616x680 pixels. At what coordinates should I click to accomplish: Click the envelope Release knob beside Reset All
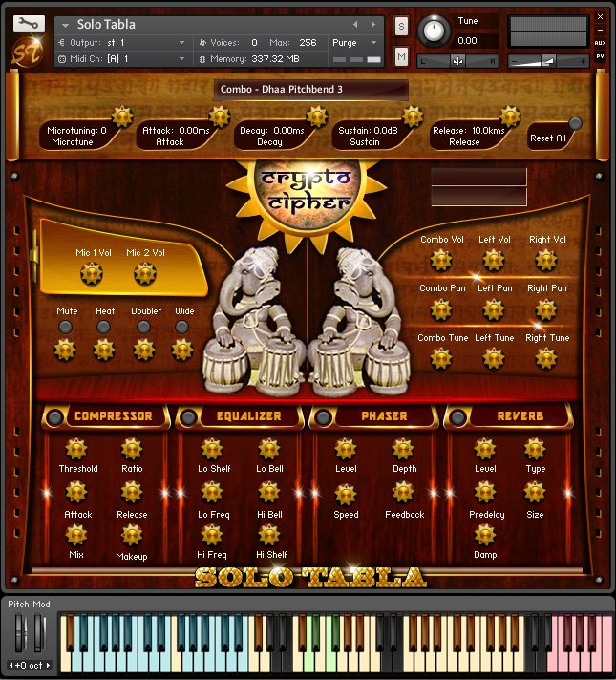point(510,117)
